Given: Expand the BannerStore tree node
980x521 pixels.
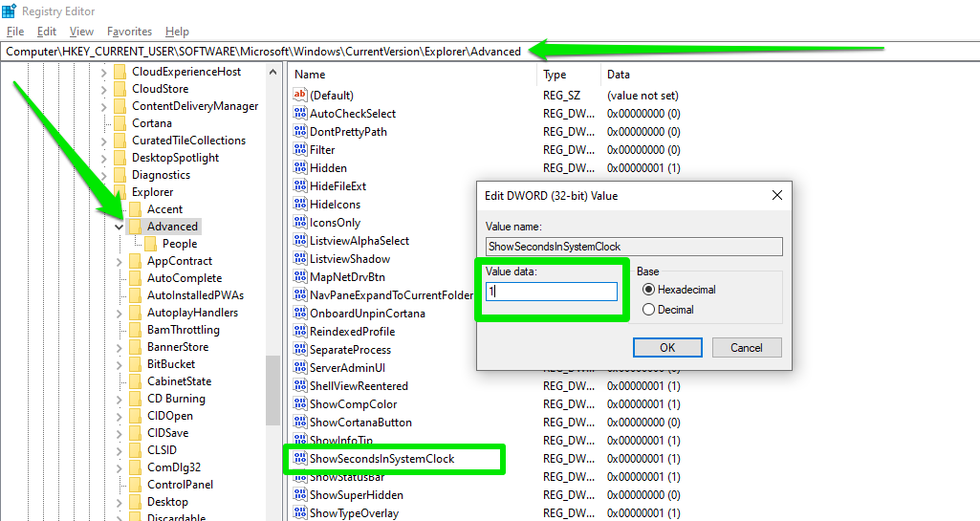Looking at the screenshot, I should (119, 348).
